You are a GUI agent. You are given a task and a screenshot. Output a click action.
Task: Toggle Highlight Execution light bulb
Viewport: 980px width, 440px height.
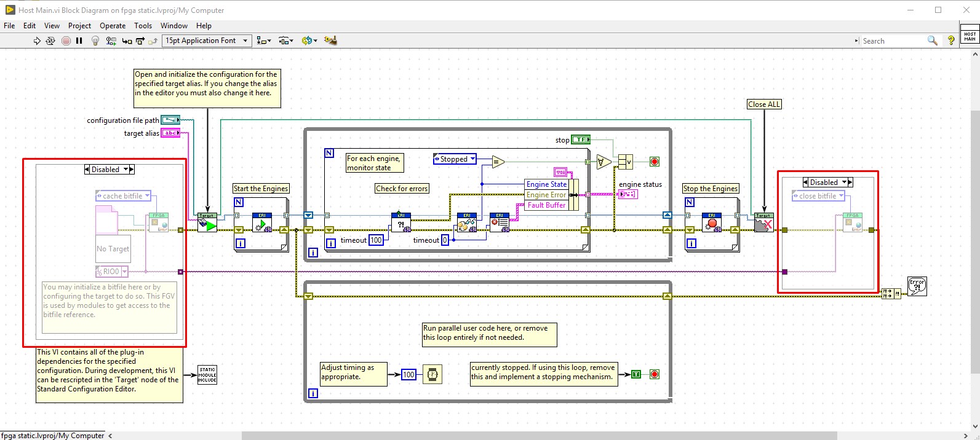95,41
